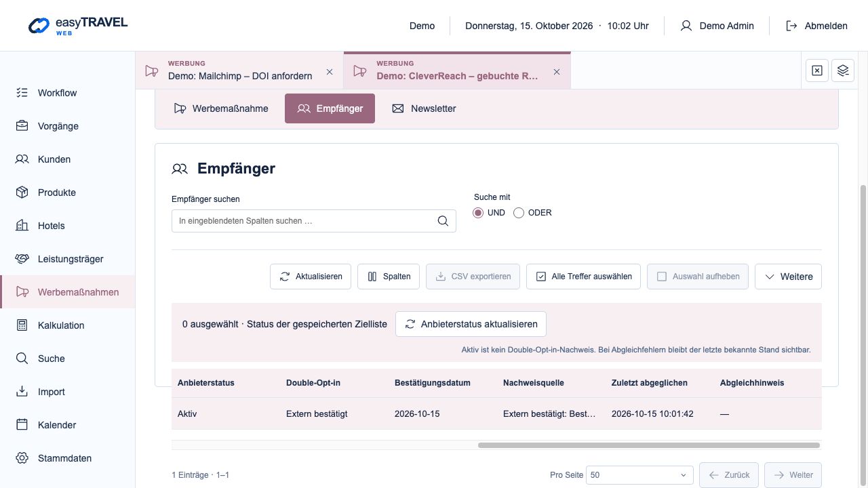Open Stammdaten settings
Viewport: 868px width, 488px height.
68,458
